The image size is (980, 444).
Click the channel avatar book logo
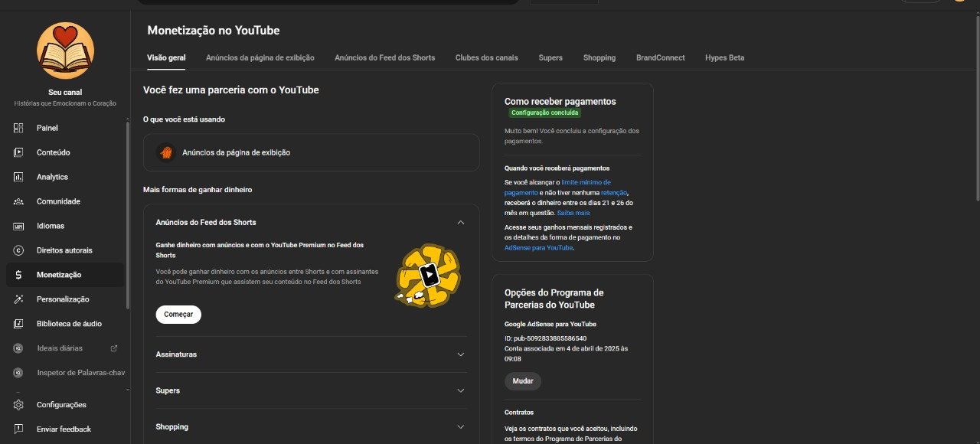coord(65,51)
